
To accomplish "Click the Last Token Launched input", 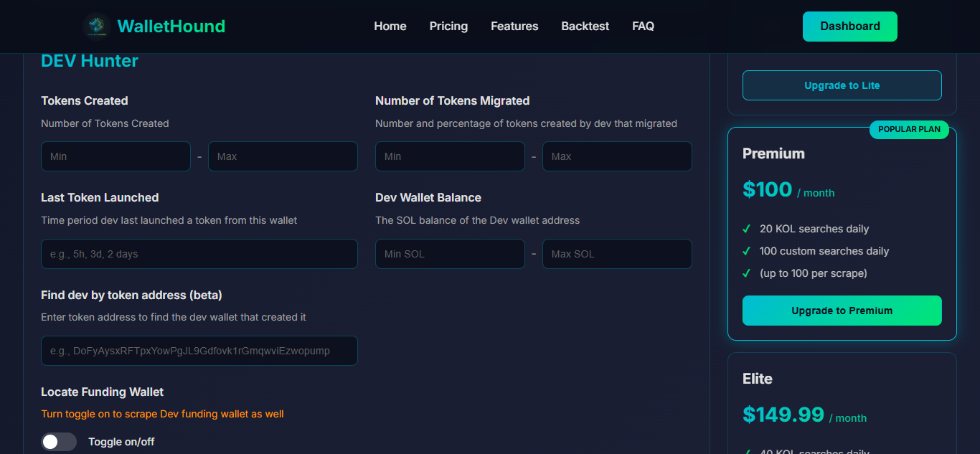I will tap(199, 253).
